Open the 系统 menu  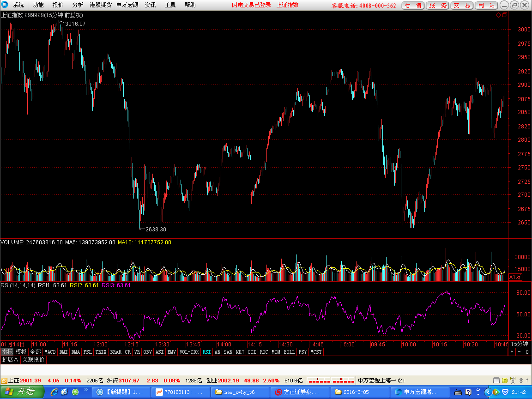18,5
